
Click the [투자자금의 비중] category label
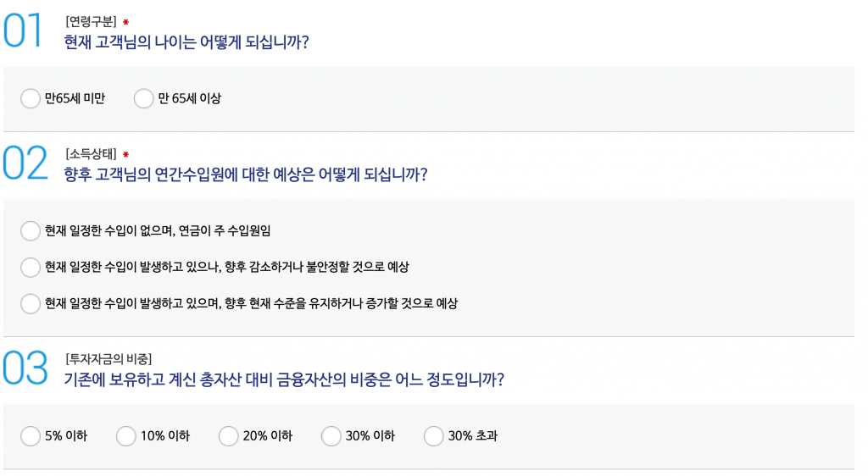point(108,358)
